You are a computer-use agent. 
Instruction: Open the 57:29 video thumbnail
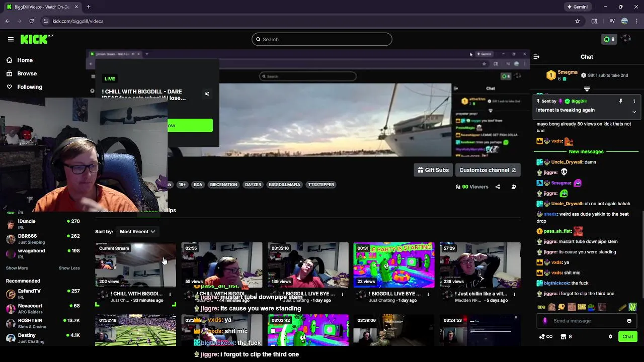480,265
